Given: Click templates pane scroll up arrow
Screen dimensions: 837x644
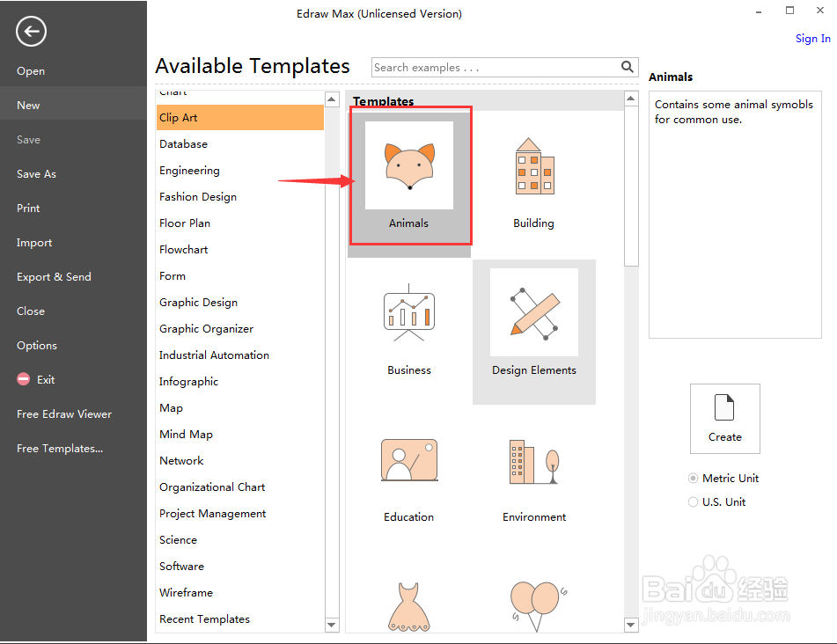Looking at the screenshot, I should 631,99.
